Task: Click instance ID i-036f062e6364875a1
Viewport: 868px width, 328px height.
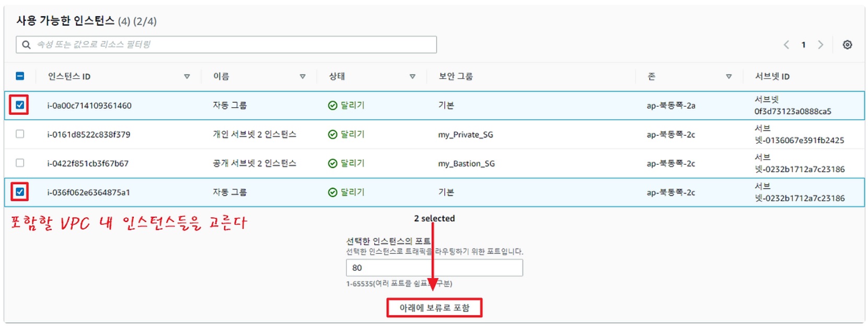Action: pos(88,193)
